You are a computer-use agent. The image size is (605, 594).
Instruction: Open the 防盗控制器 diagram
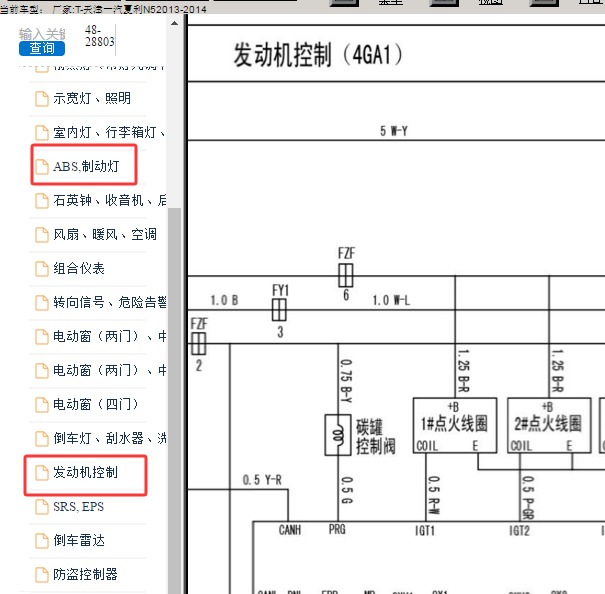coord(85,574)
